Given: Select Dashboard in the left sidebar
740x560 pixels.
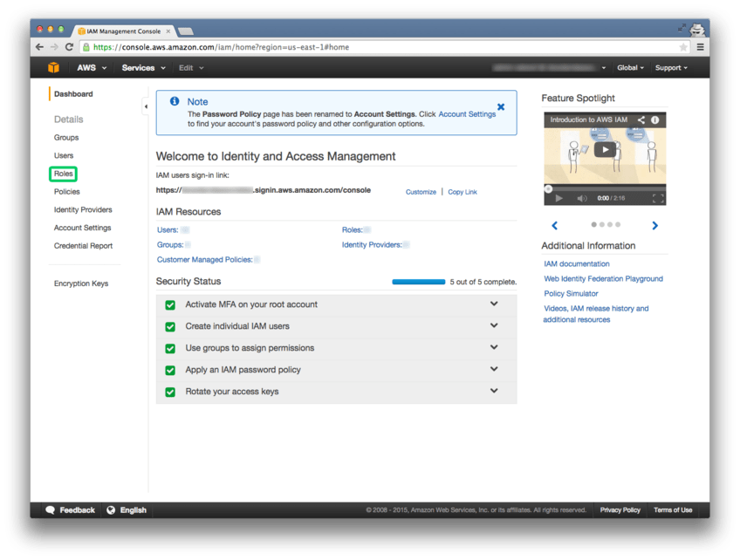Looking at the screenshot, I should point(73,94).
